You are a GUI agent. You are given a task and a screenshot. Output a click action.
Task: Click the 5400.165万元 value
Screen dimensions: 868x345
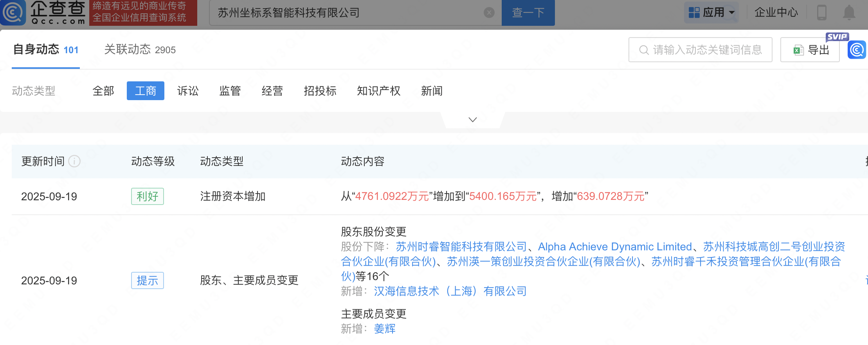point(503,196)
